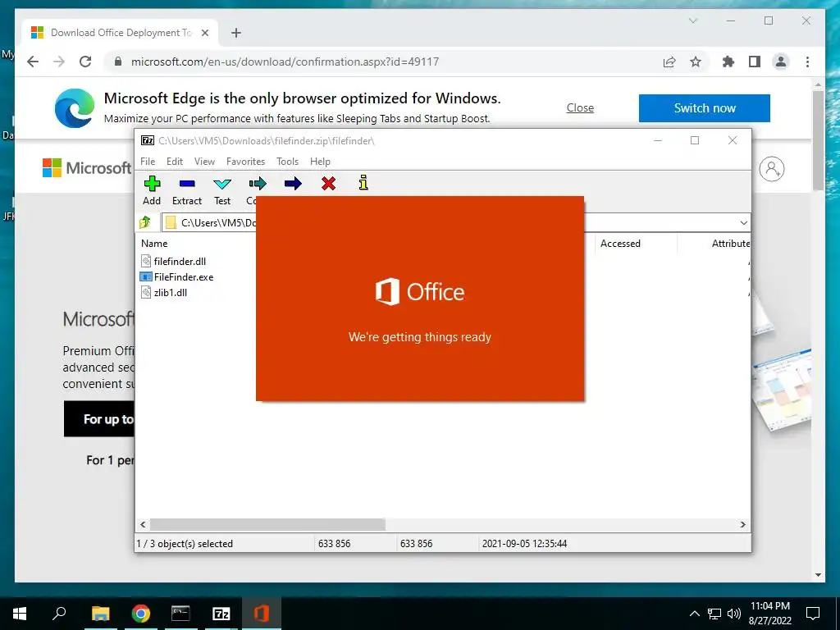
Task: Click the Chrome address bar URL
Action: 285,62
